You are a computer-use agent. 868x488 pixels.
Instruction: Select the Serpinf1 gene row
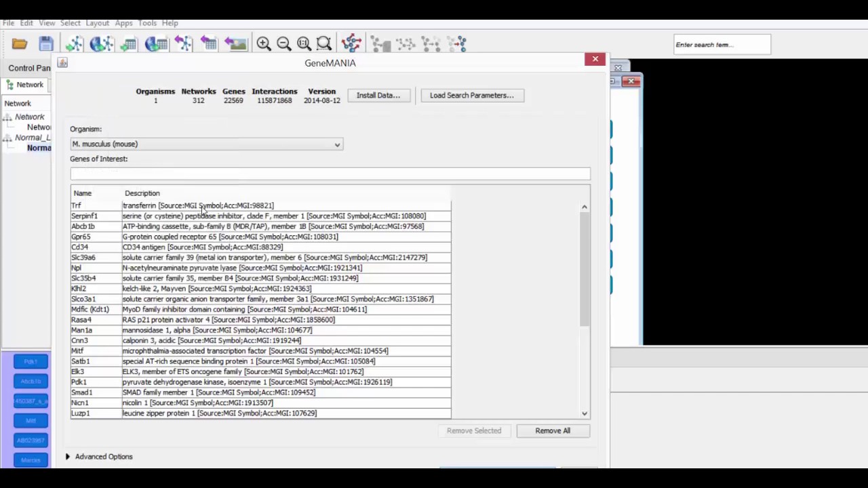tap(260, 216)
